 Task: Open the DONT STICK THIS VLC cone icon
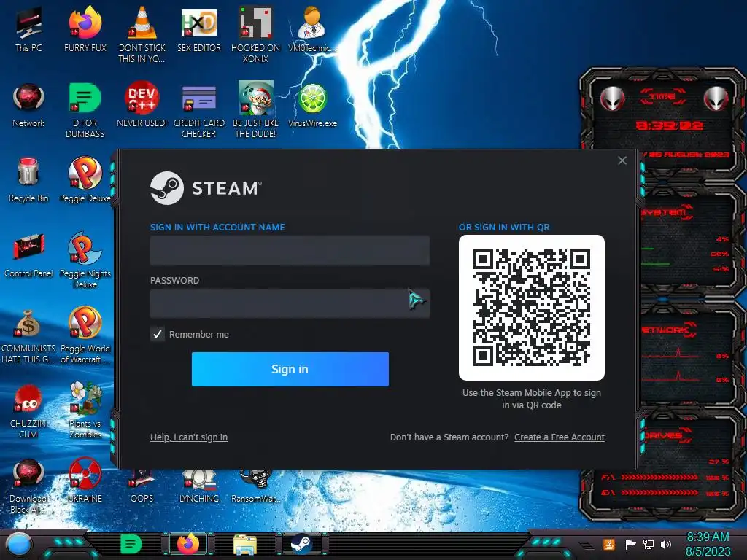[x=142, y=34]
